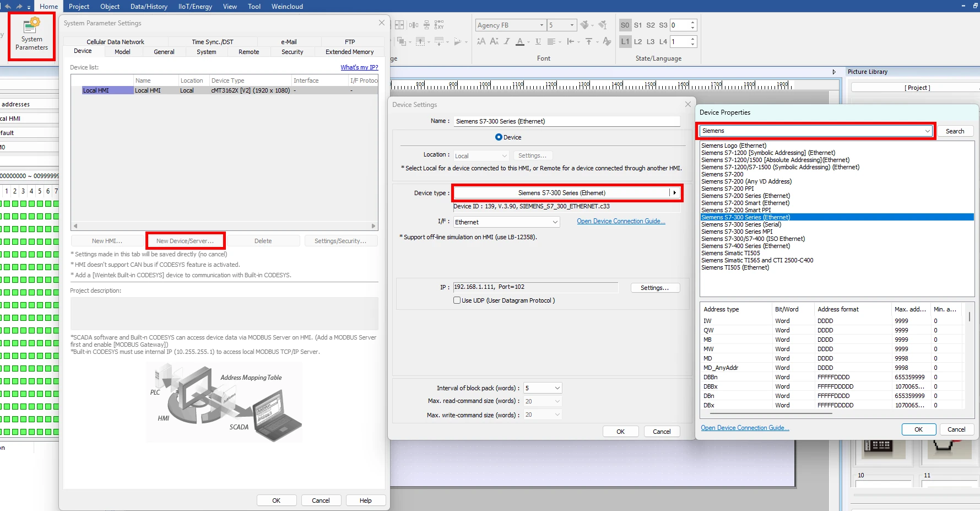980x511 pixels.
Task: Select state S1 in State/Language
Action: [x=638, y=25]
